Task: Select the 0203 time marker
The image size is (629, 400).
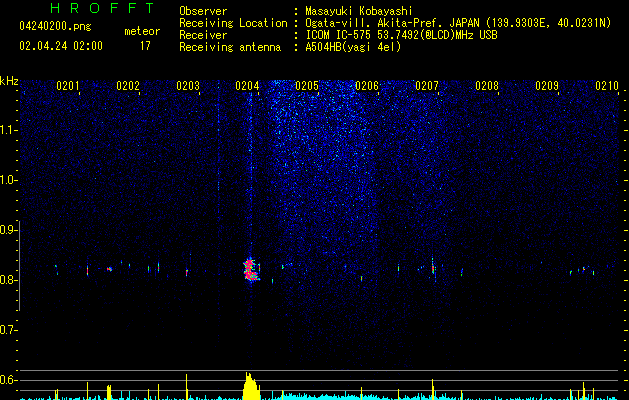Action: (188, 86)
